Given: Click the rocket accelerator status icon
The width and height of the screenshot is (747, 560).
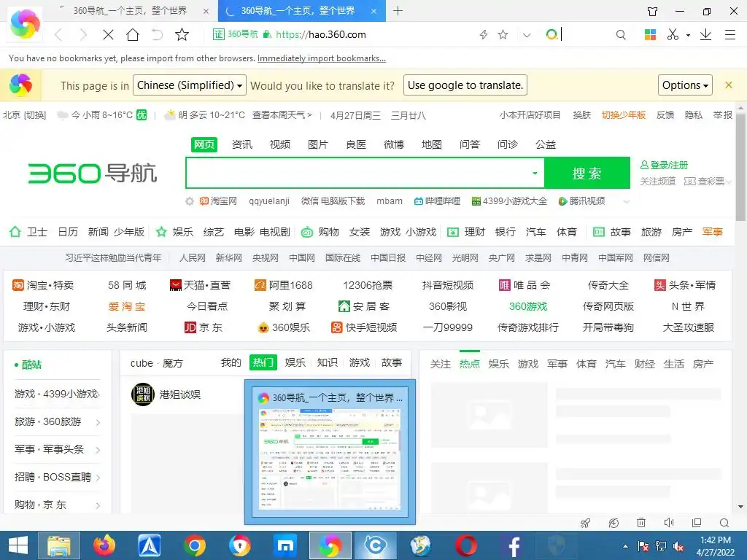Looking at the screenshot, I should (586, 523).
